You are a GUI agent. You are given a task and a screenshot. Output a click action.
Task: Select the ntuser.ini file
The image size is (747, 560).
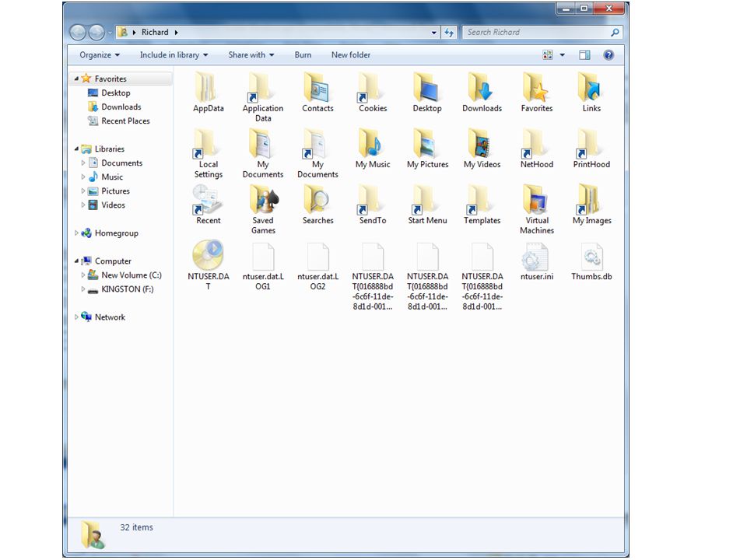pyautogui.click(x=537, y=256)
